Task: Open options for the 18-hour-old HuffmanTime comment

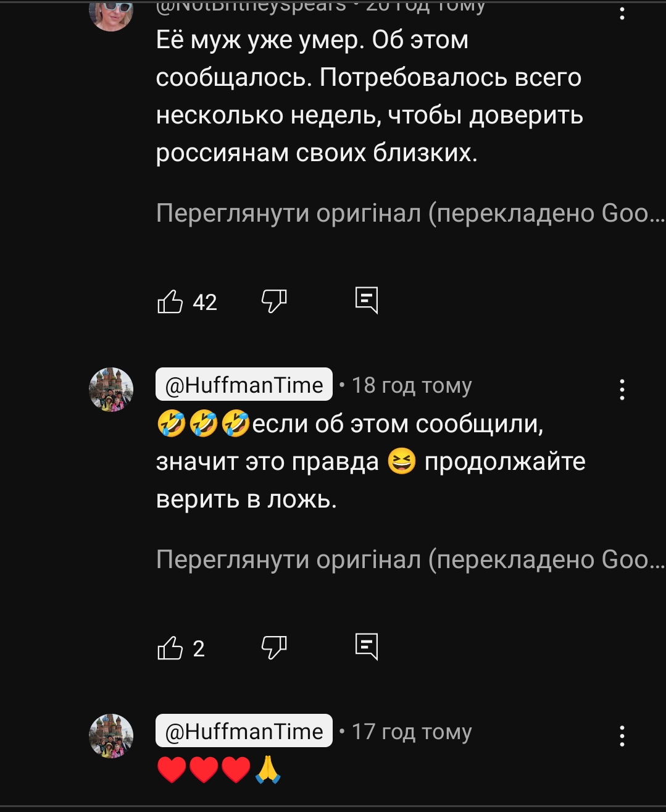Action: click(x=622, y=390)
